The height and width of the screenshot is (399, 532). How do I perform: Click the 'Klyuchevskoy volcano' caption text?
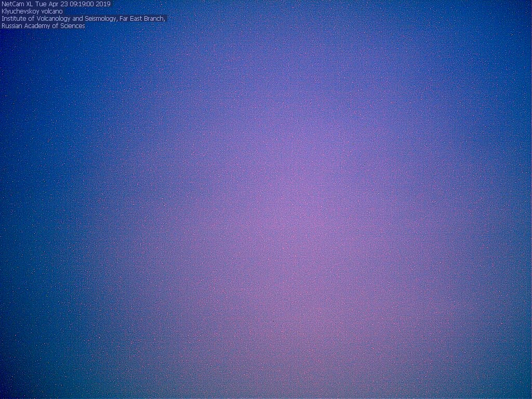(32, 11)
